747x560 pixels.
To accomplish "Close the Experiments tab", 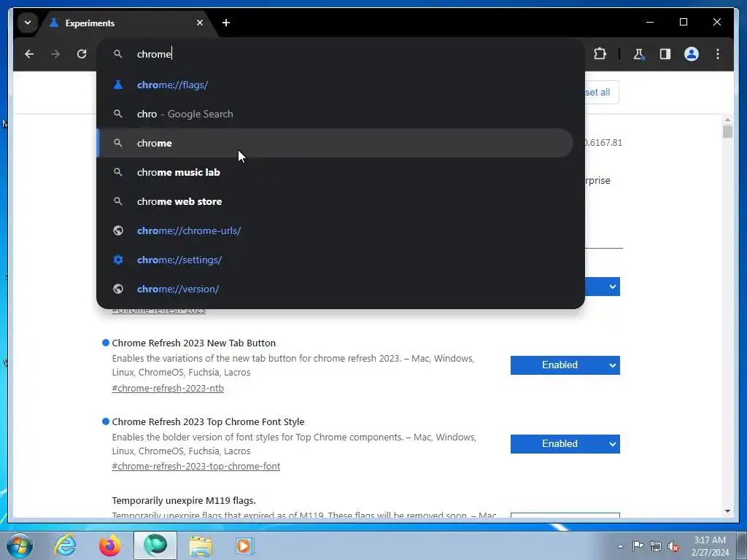I will click(x=200, y=23).
